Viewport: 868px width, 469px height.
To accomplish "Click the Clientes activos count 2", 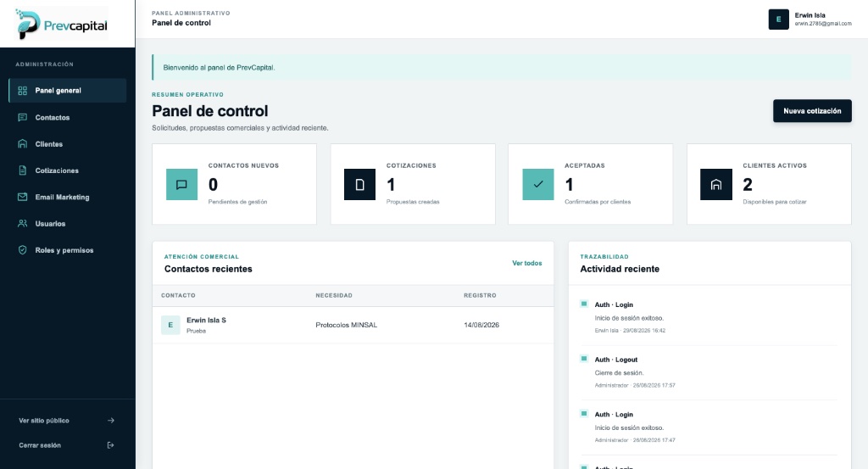I will click(748, 184).
